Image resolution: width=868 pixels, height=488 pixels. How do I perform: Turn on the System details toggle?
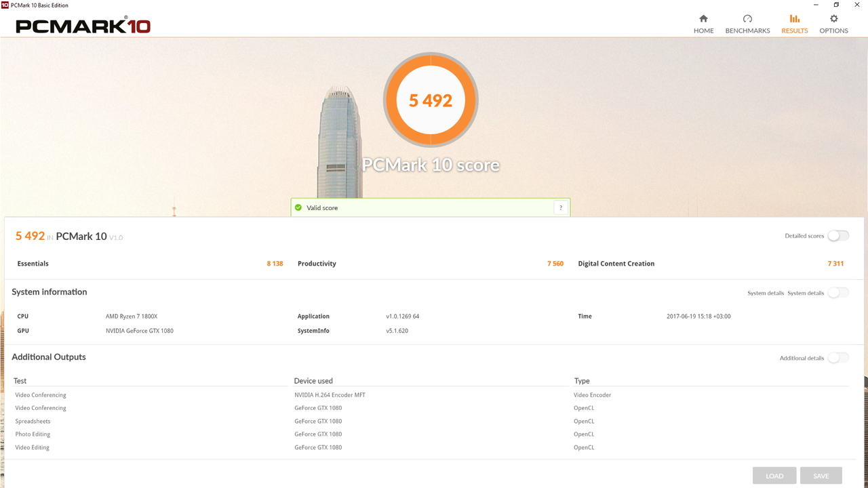(x=838, y=293)
